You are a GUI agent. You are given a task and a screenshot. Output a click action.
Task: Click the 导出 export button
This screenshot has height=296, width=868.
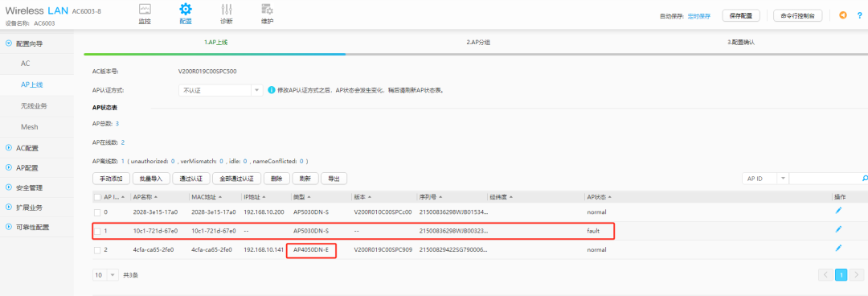[334, 179]
